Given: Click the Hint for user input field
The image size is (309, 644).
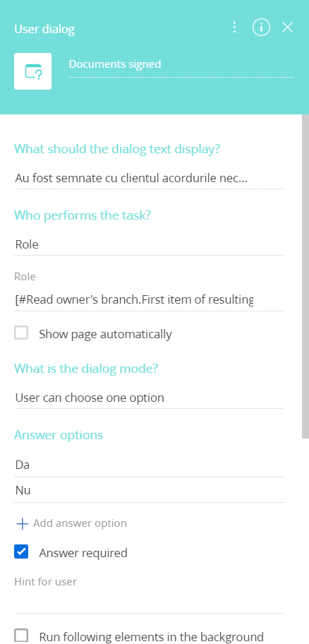Looking at the screenshot, I should click(150, 602).
